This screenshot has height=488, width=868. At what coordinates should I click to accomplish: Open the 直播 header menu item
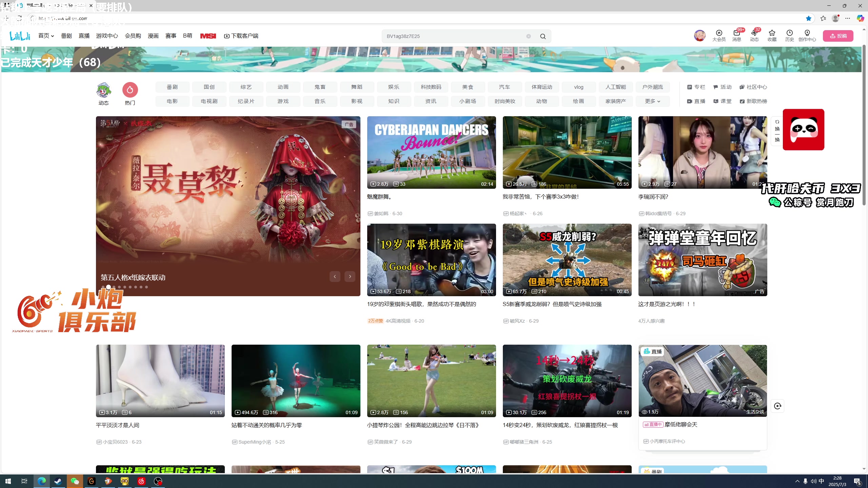coord(84,36)
